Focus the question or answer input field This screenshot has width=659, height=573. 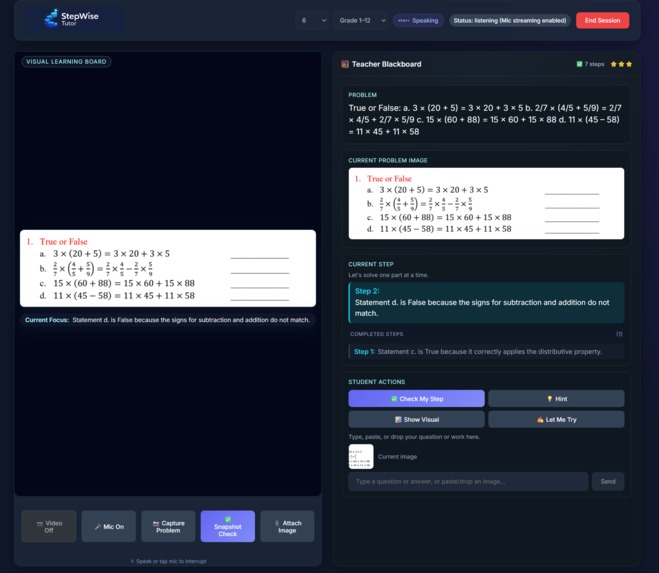[x=468, y=481]
